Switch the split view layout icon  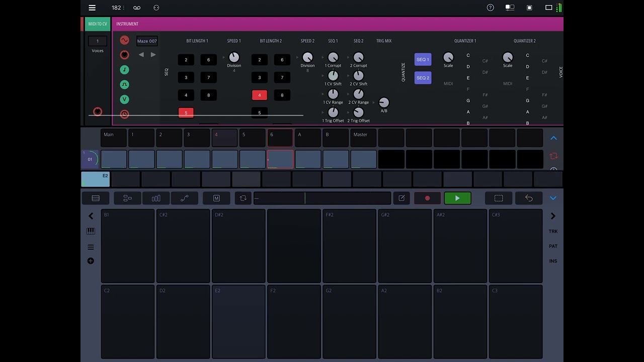pos(510,8)
